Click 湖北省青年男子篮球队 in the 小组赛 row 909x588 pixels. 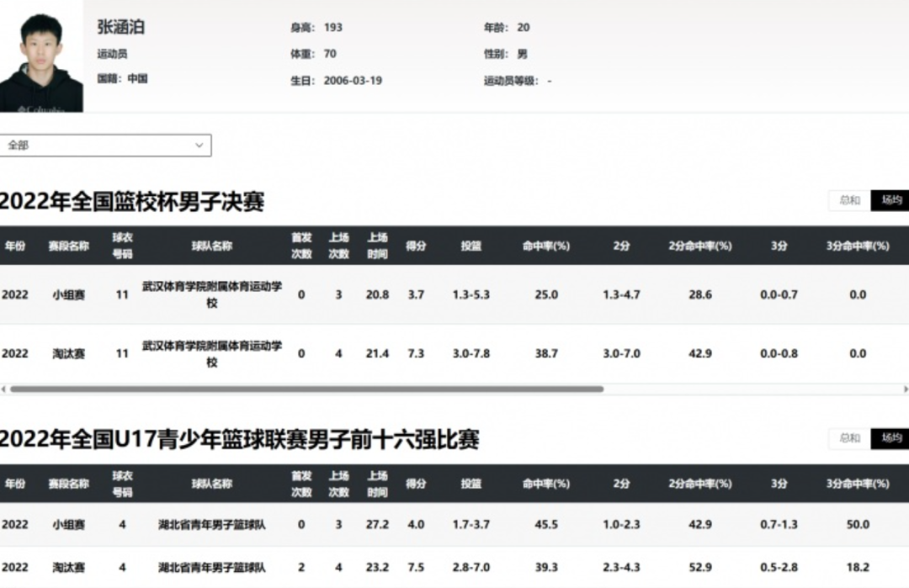point(211,524)
